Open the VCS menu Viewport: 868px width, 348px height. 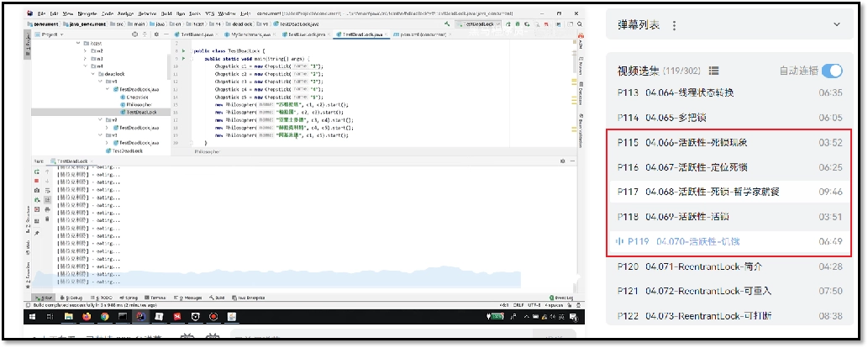coord(209,13)
